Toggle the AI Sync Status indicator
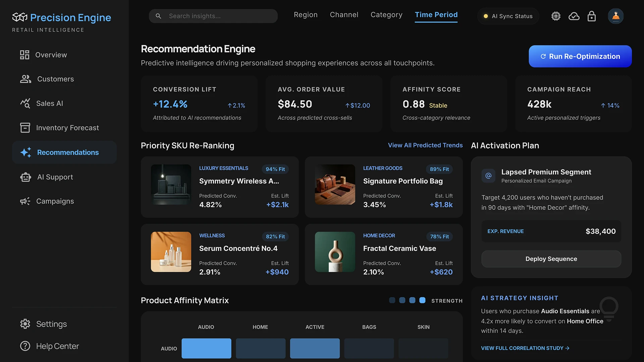Image resolution: width=644 pixels, height=362 pixels. pyautogui.click(x=507, y=16)
